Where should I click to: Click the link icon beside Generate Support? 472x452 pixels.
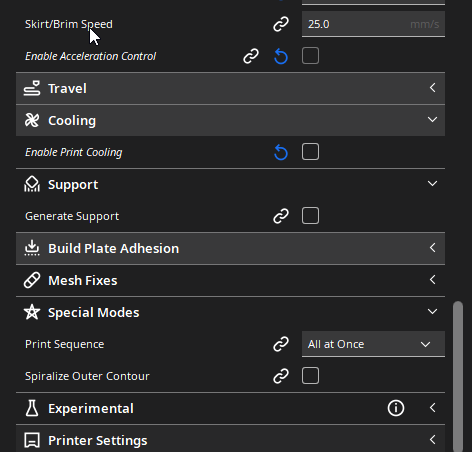[281, 216]
